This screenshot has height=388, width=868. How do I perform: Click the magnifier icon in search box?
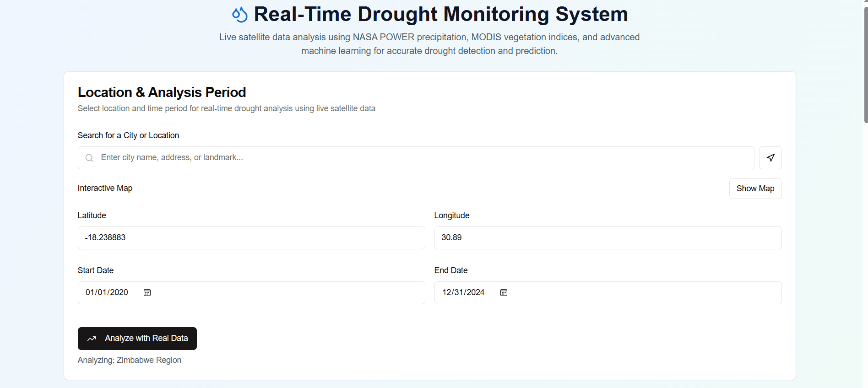90,158
